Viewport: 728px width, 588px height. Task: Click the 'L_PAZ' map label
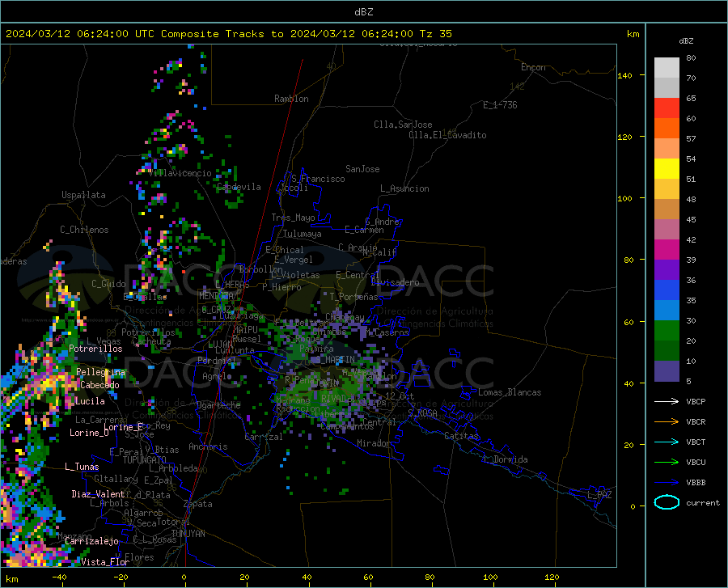599,495
